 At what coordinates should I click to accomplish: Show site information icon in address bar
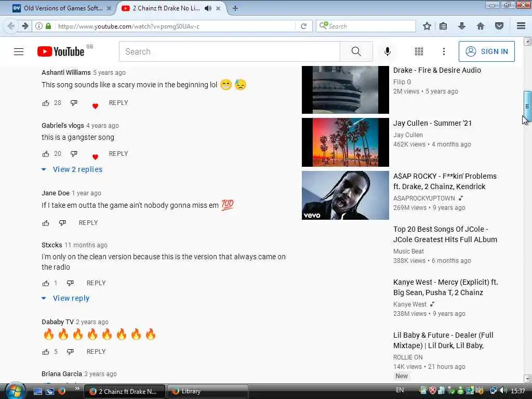click(x=39, y=26)
